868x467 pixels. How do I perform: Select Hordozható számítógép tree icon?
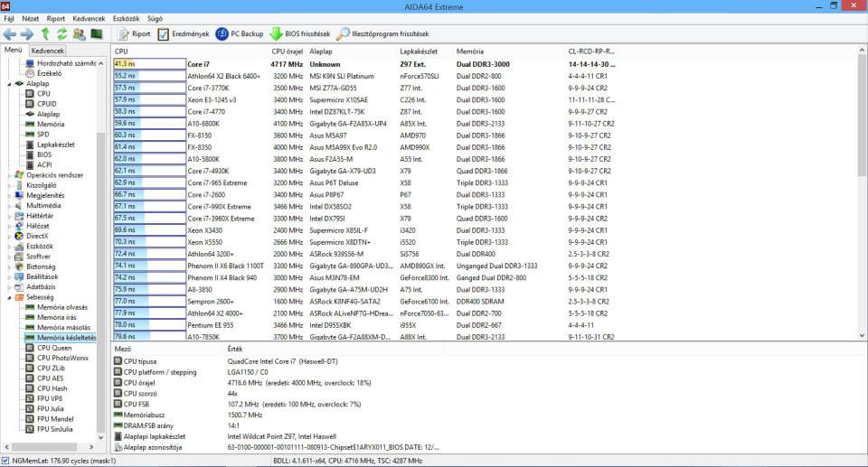tap(30, 63)
